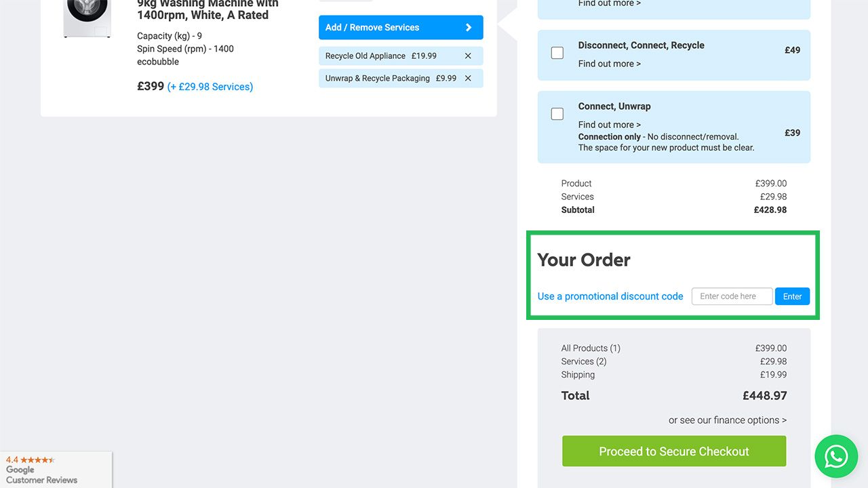Expand the Add / Remove Services panel

pos(400,27)
